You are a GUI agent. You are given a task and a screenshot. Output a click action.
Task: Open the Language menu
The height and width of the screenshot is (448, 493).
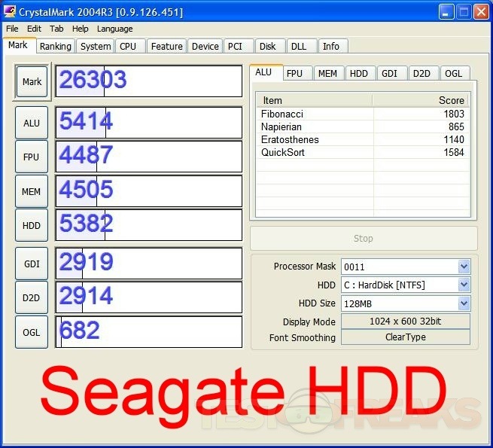114,29
